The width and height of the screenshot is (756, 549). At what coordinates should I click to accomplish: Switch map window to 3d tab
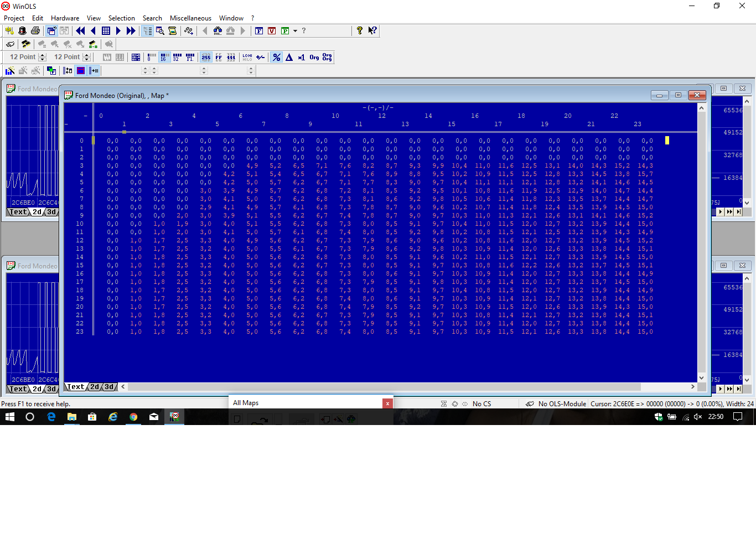[x=109, y=387]
